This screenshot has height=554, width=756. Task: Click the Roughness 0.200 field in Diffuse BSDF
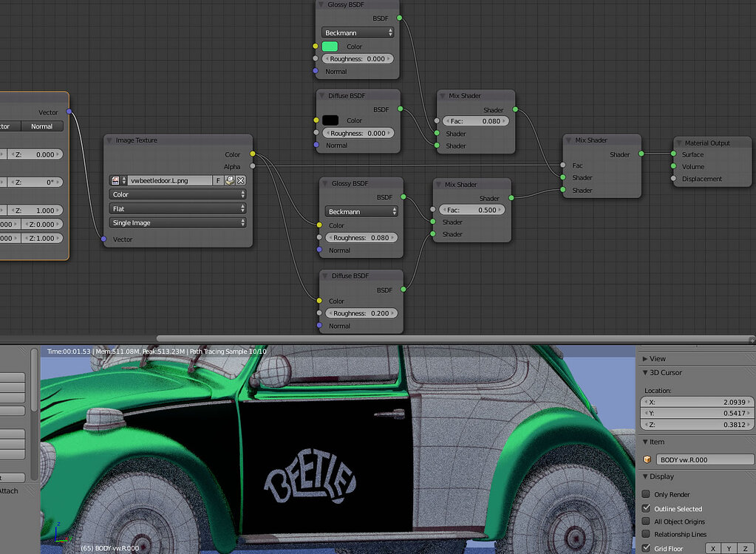(361, 313)
